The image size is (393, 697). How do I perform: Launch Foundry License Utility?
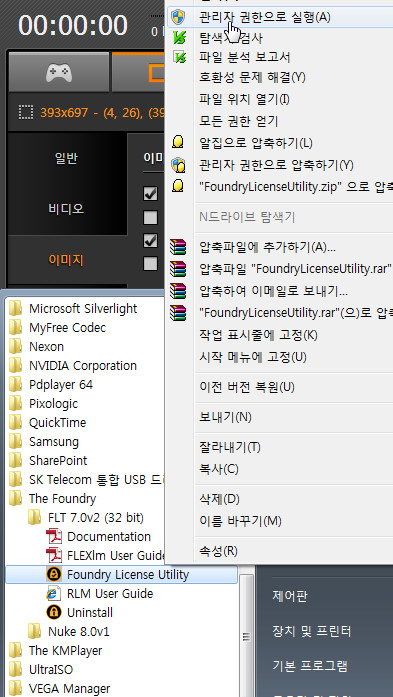click(121, 575)
